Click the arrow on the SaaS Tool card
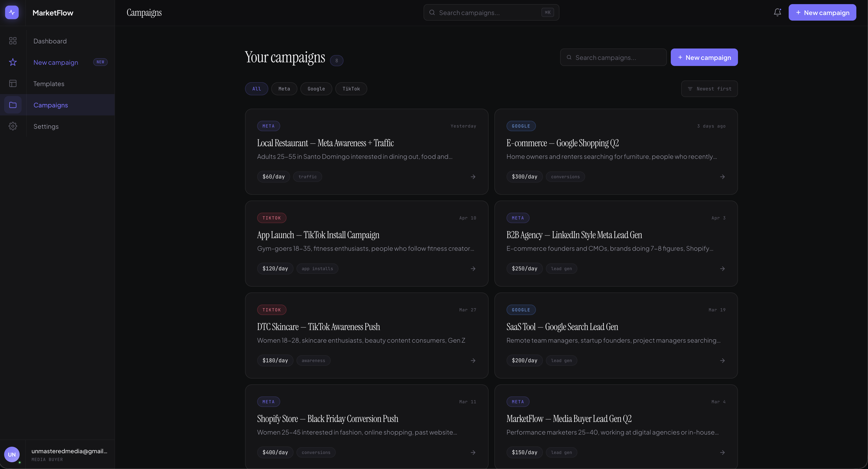 722,360
